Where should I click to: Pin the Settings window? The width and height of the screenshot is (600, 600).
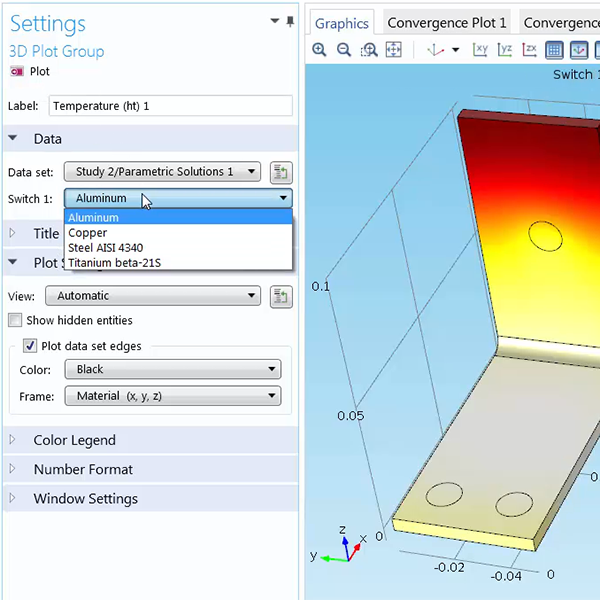(290, 20)
